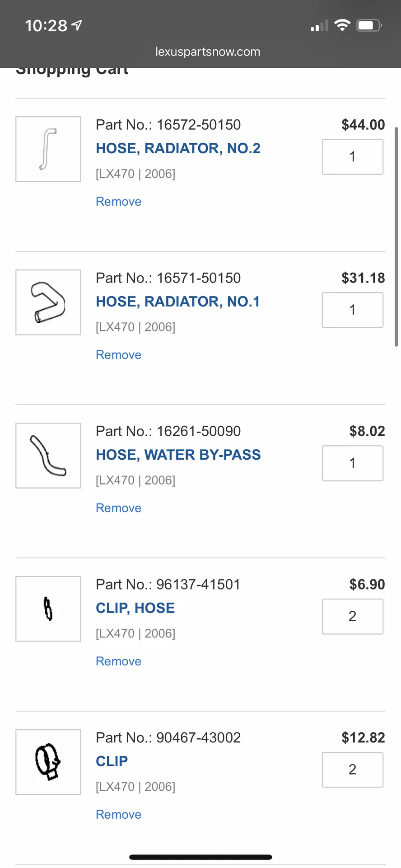Tap the battery indicator icon
The height and width of the screenshot is (868, 401).
[x=369, y=25]
